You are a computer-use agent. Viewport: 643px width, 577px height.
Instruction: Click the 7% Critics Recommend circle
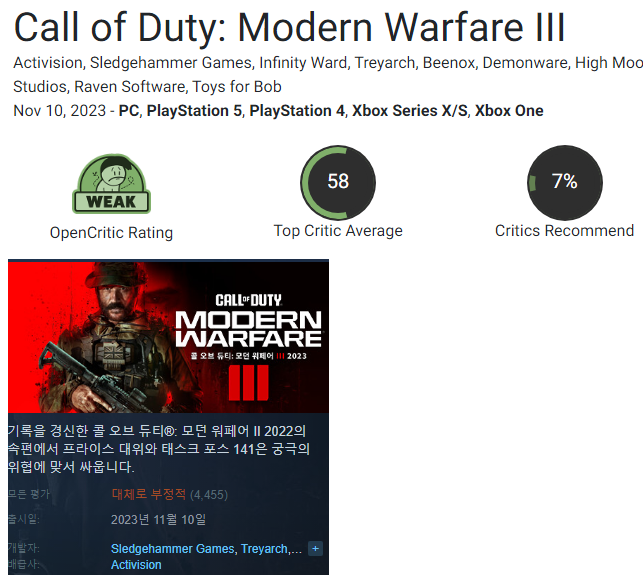tap(565, 182)
